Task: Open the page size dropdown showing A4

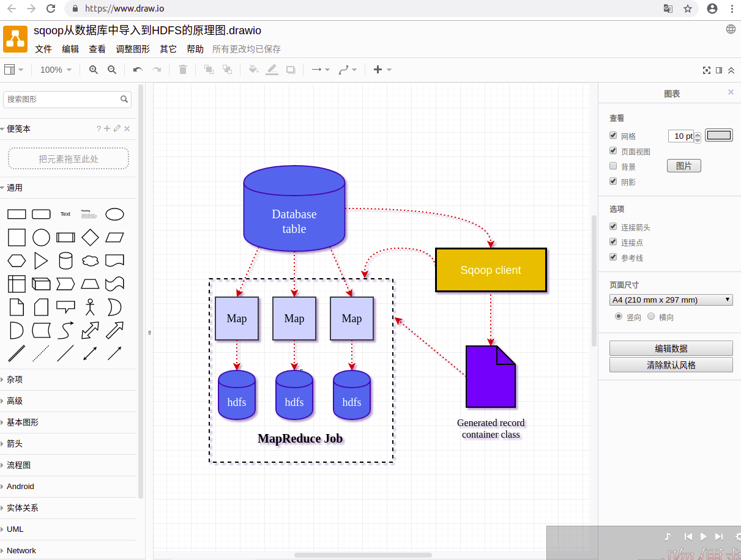Action: tap(671, 300)
